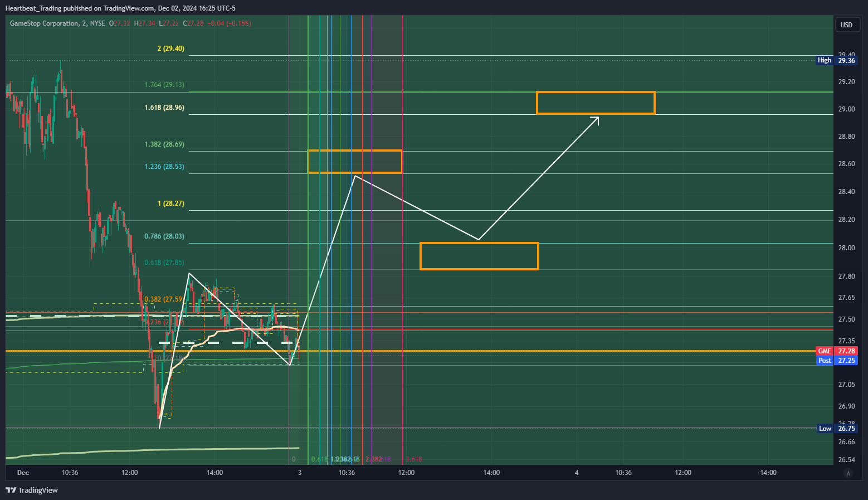Toggle the auto-scale 'A' button
This screenshot has height=500, width=868.
click(849, 473)
